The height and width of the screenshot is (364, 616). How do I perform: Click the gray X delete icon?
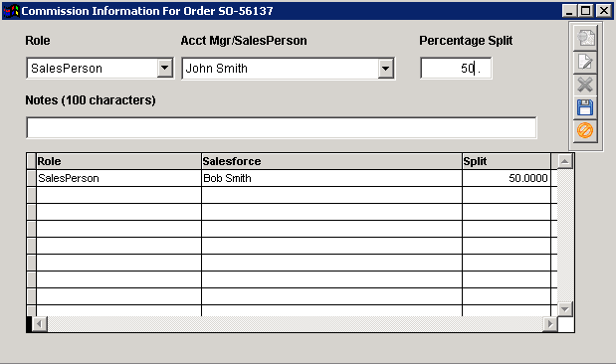coord(585,85)
